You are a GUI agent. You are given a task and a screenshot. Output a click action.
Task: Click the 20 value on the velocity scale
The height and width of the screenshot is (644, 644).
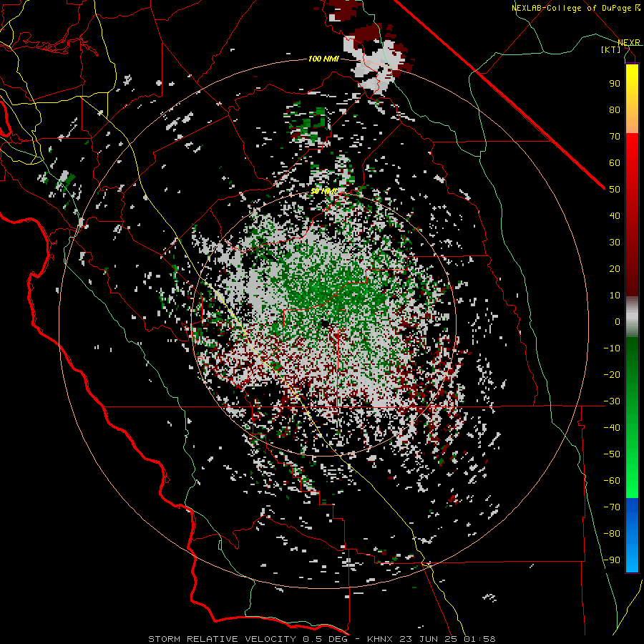tap(615, 269)
